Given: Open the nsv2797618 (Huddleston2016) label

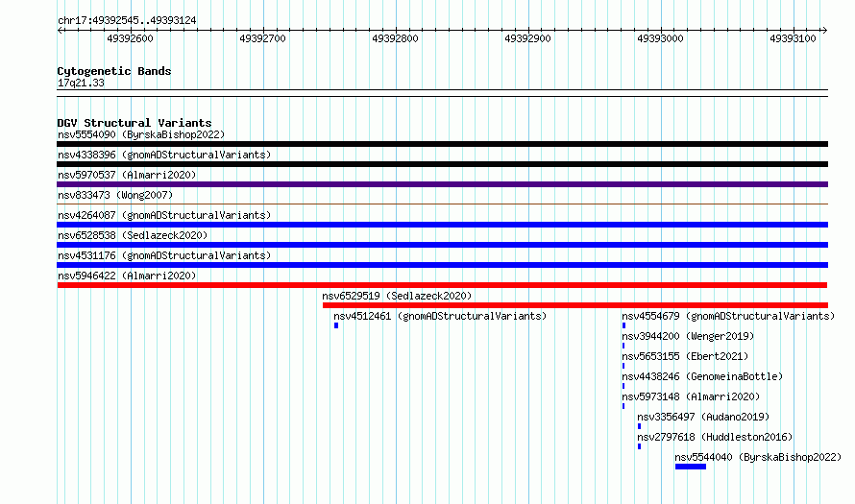Looking at the screenshot, I should click(715, 437).
